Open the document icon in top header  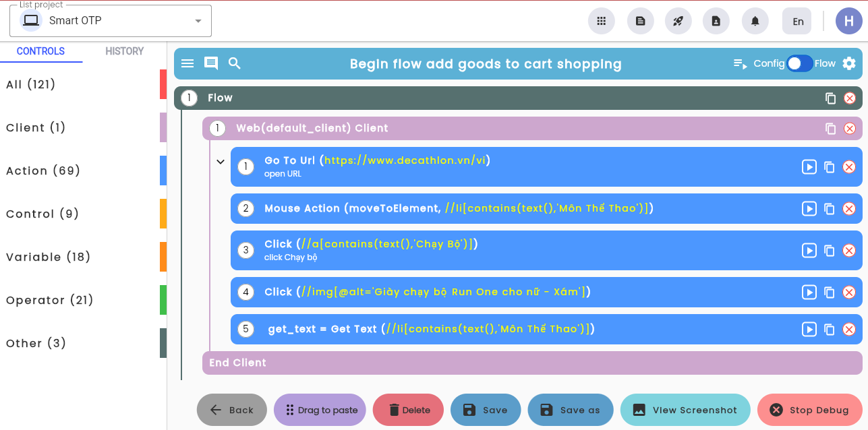tap(641, 21)
